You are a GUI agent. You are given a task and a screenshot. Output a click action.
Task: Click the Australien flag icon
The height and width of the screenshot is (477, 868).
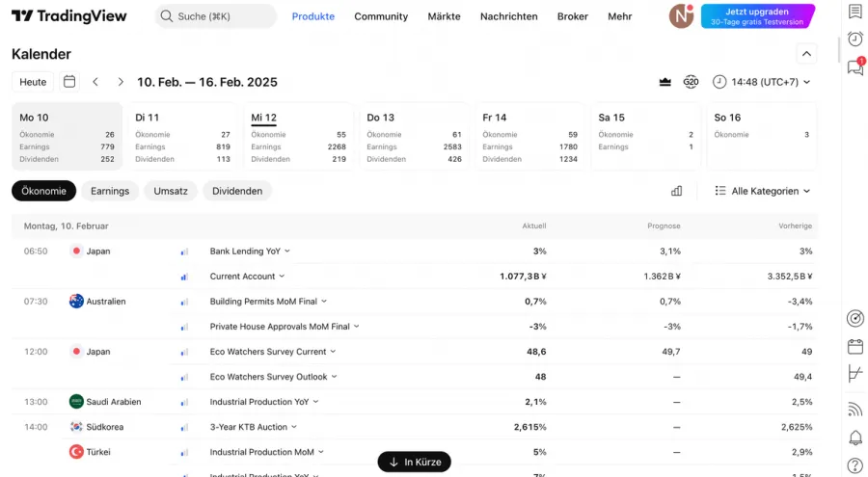click(76, 301)
